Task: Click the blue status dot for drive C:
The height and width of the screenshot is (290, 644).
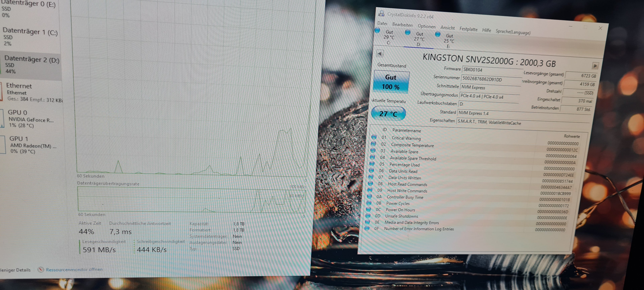Action: [x=378, y=31]
